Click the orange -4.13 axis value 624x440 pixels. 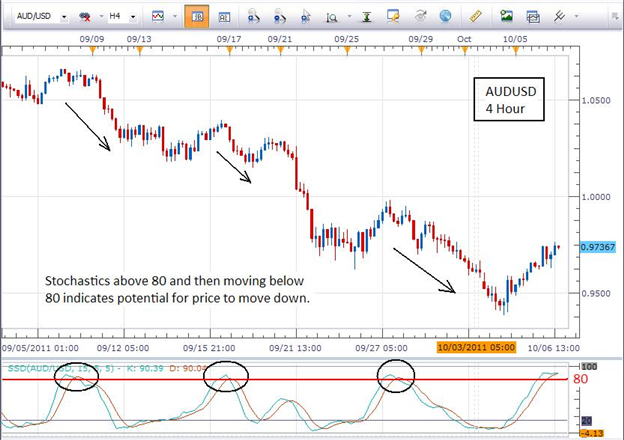click(592, 433)
